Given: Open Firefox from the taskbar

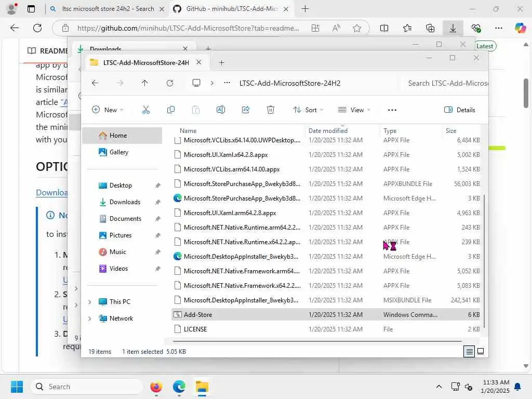Looking at the screenshot, I should [x=156, y=387].
